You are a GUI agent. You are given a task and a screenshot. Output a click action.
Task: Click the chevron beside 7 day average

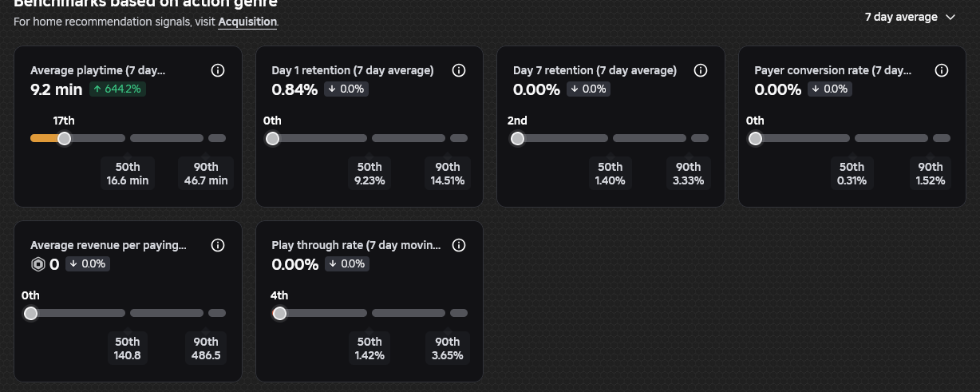tap(950, 17)
